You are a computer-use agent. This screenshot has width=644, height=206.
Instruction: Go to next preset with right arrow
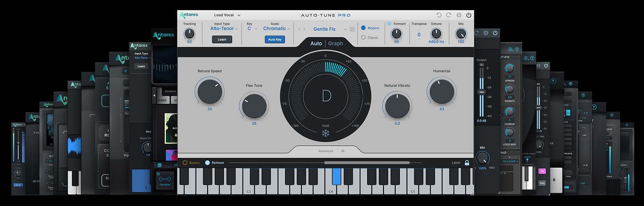tap(304, 29)
